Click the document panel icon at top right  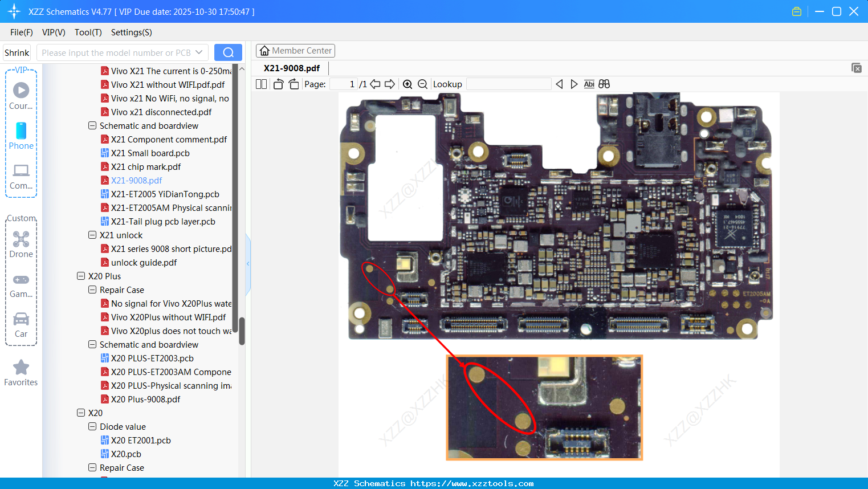[x=857, y=68]
